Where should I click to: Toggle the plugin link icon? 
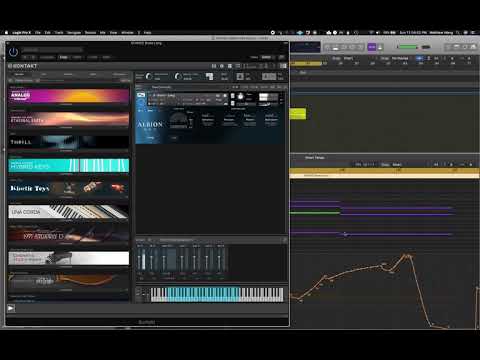pos(282,57)
